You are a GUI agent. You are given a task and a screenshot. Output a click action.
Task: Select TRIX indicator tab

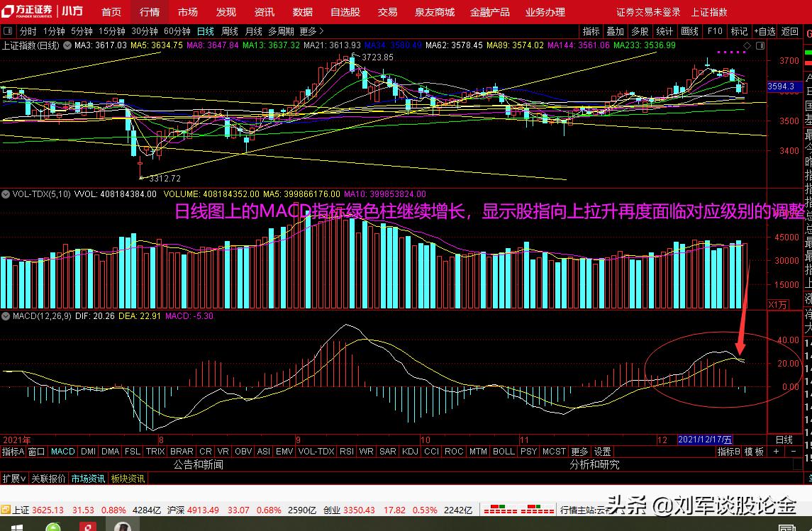pos(155,452)
